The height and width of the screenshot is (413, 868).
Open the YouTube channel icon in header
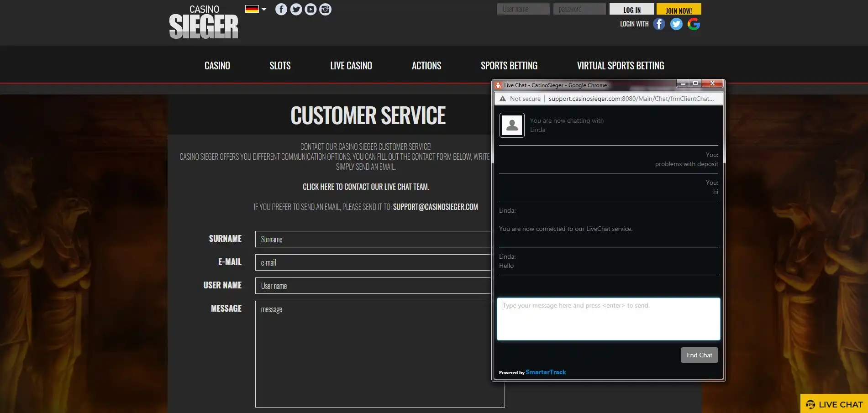click(x=310, y=10)
